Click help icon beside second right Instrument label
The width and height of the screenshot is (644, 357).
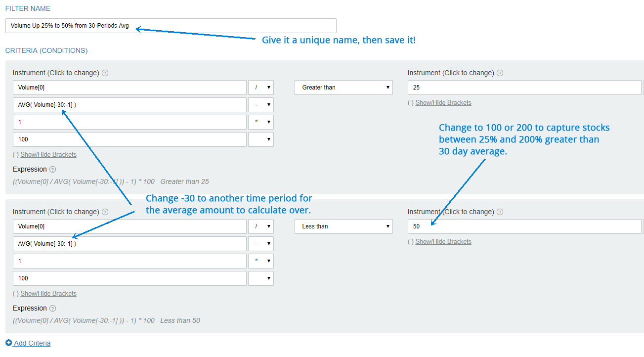pyautogui.click(x=500, y=212)
